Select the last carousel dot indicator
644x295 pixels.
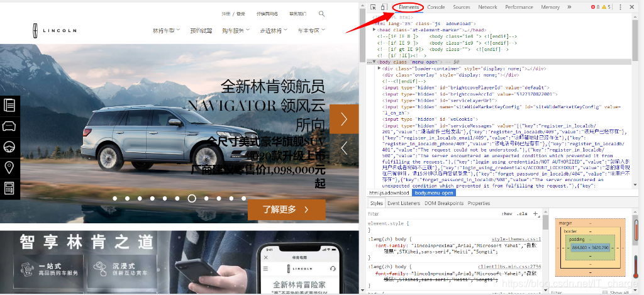tap(244, 198)
